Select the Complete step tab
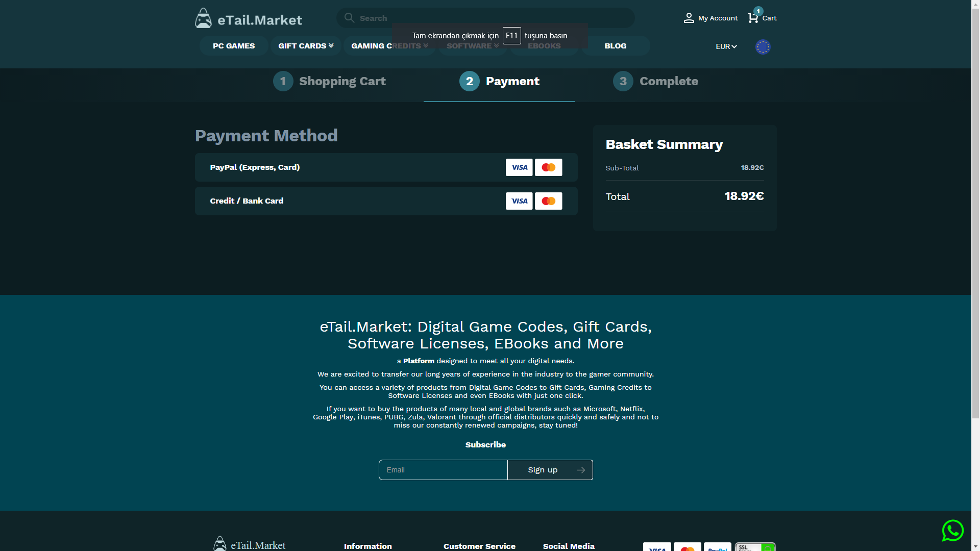 point(656,81)
